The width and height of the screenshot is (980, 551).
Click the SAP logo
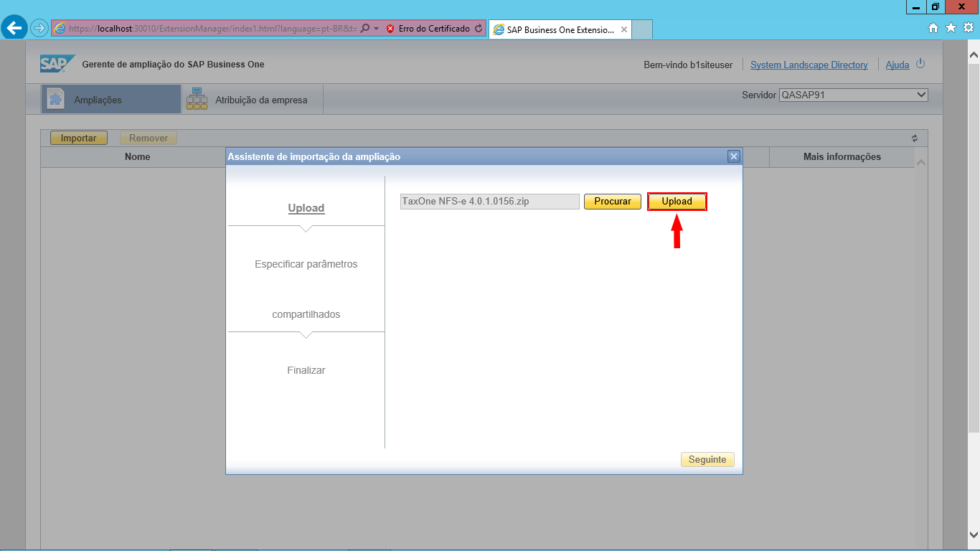pos(57,64)
